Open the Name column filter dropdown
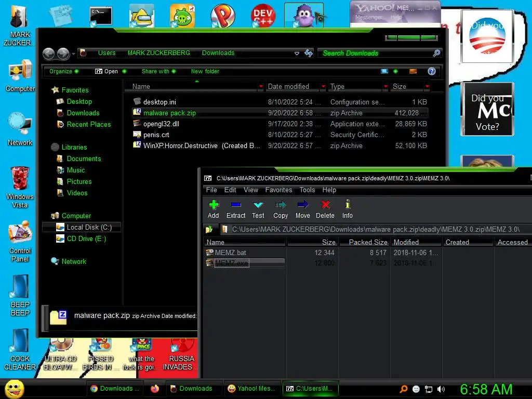 (261, 87)
